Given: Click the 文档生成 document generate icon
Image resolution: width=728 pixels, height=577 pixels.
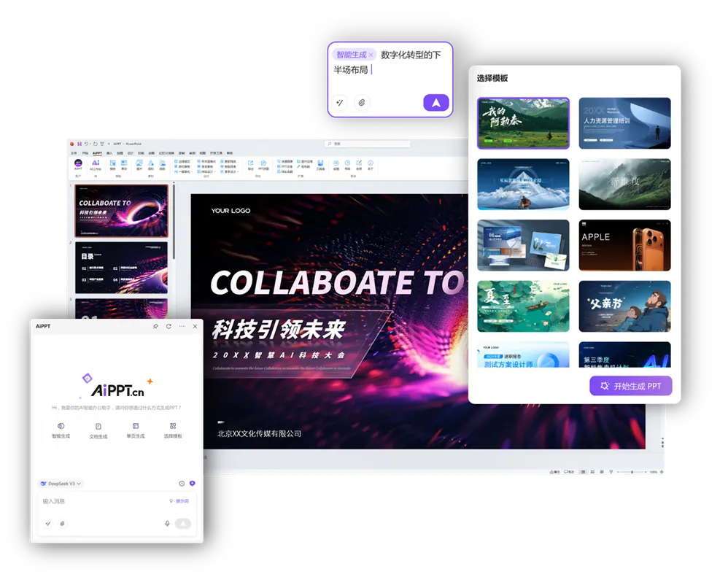Looking at the screenshot, I should [x=98, y=426].
